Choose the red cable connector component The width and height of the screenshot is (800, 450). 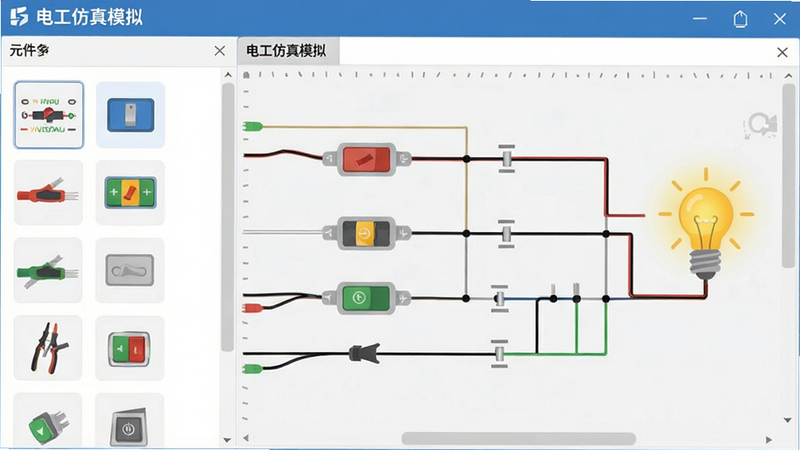[48, 192]
